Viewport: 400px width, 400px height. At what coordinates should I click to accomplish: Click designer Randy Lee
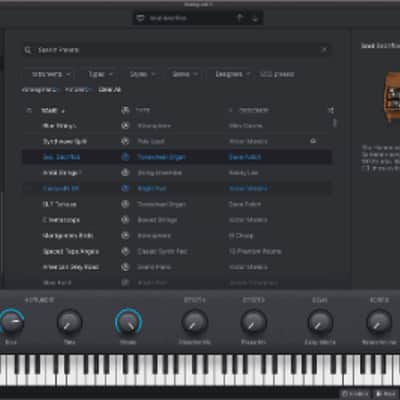[x=243, y=173]
